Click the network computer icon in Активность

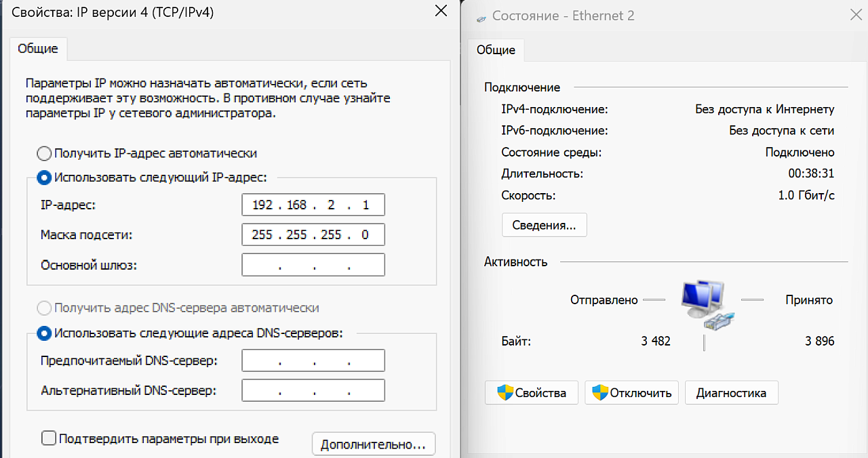[703, 304]
